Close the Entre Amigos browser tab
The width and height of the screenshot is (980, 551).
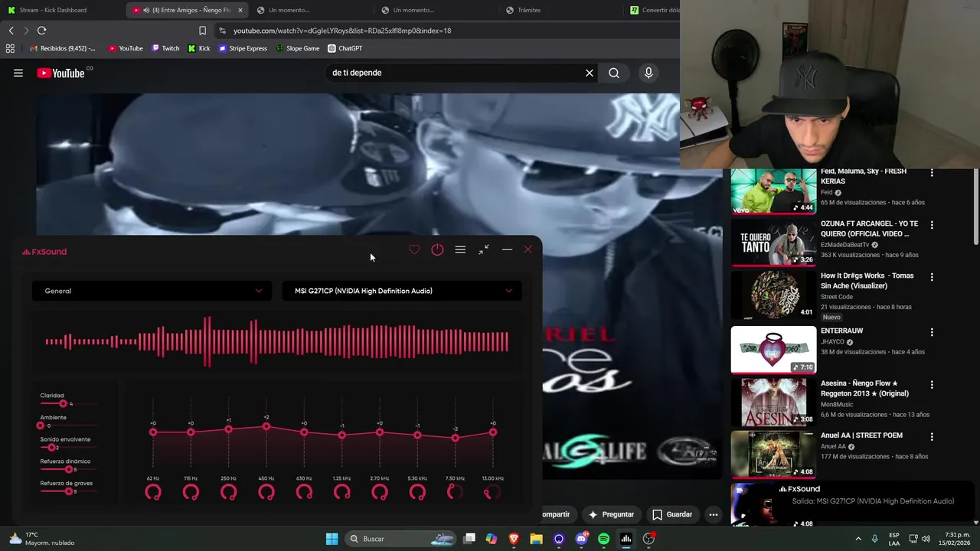click(x=240, y=10)
